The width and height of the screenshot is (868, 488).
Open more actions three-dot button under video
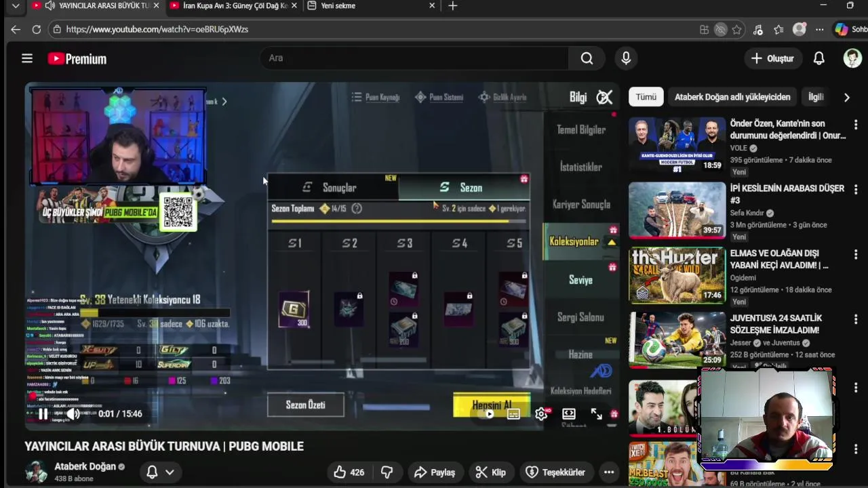pyautogui.click(x=609, y=472)
